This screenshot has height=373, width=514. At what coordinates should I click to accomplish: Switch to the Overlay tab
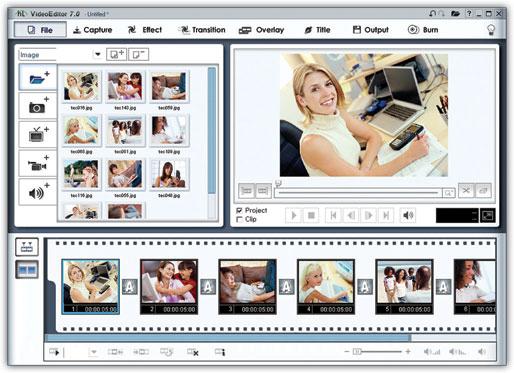click(261, 30)
